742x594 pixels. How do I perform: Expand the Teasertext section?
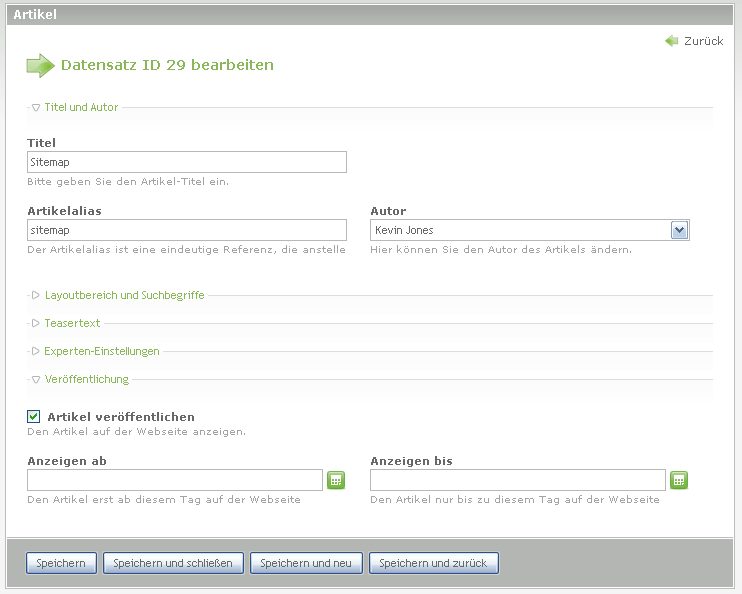click(x=72, y=323)
